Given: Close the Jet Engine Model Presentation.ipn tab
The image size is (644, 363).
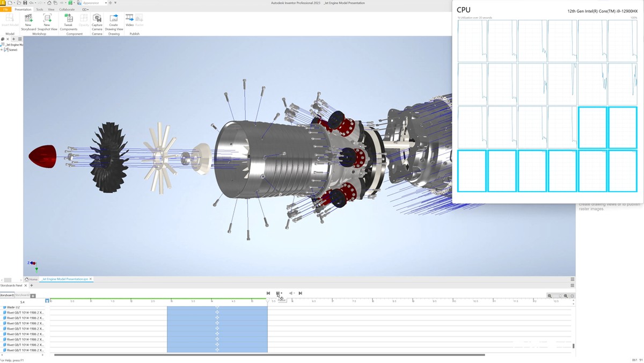Looking at the screenshot, I should [91, 279].
